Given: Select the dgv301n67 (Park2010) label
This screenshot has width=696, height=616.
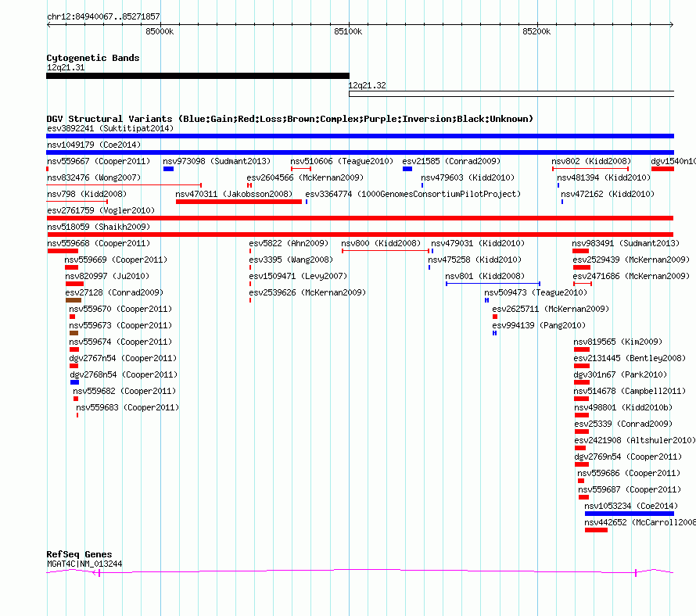Looking at the screenshot, I should click(x=620, y=374).
